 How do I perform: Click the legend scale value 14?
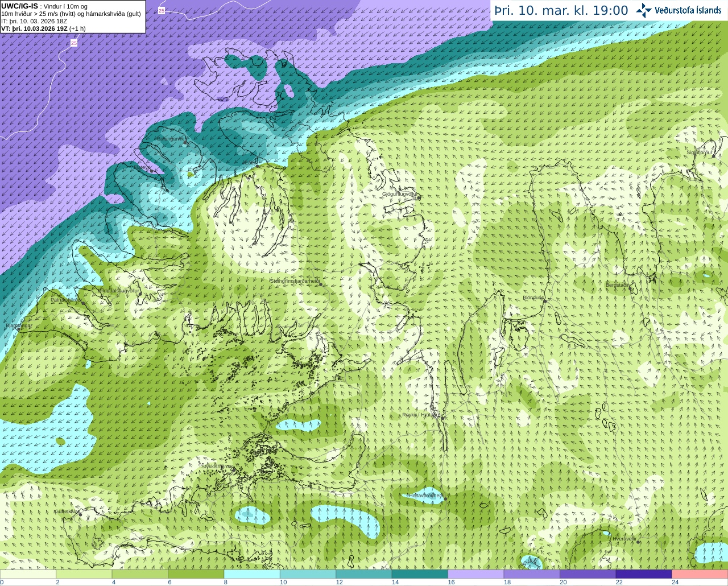pos(395,582)
